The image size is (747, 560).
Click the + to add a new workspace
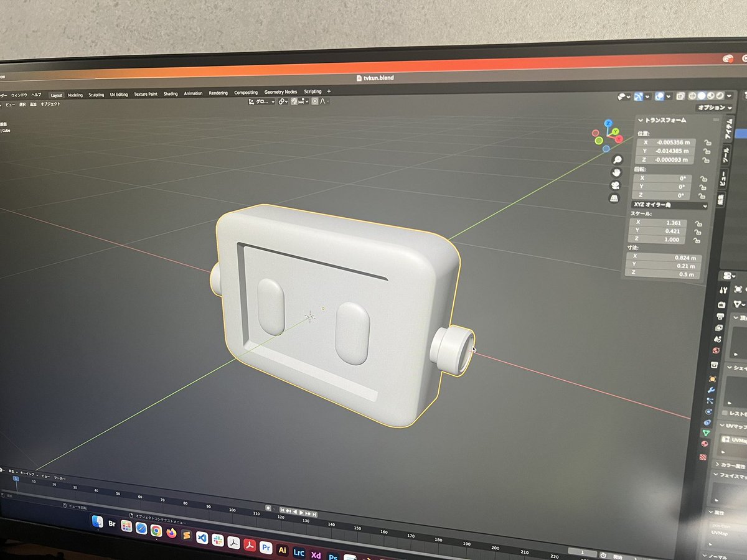(328, 91)
